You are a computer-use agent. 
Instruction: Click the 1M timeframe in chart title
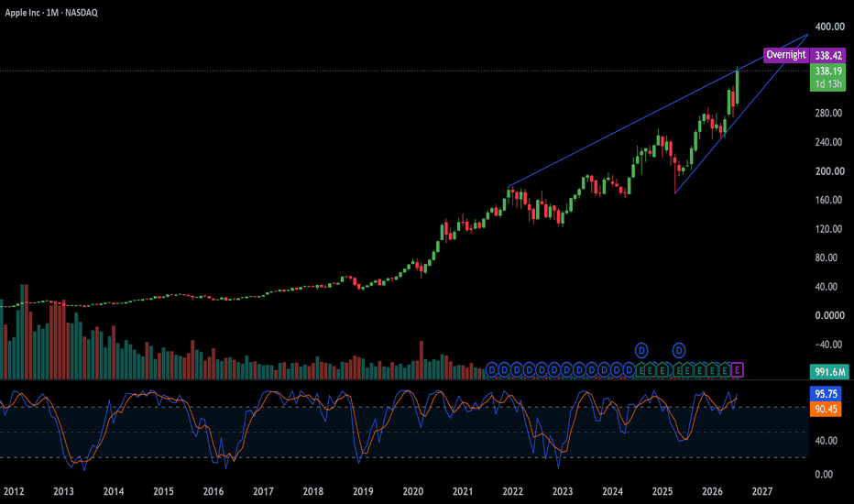click(52, 13)
